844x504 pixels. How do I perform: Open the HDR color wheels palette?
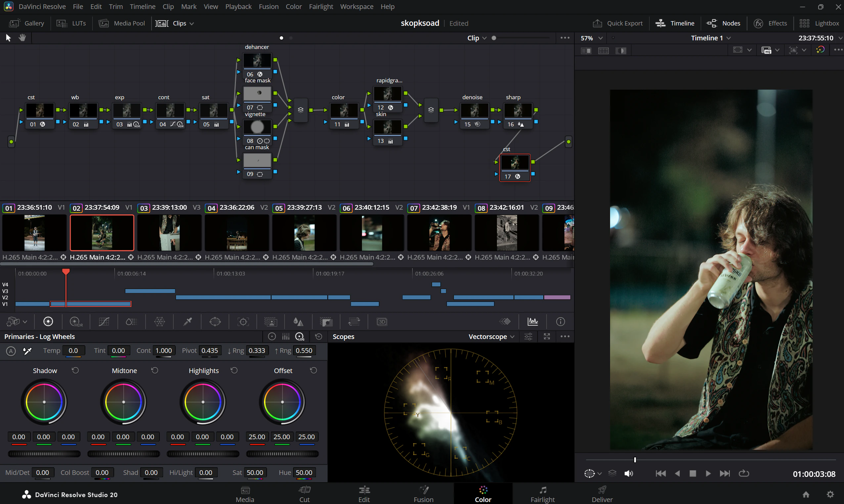point(76,321)
